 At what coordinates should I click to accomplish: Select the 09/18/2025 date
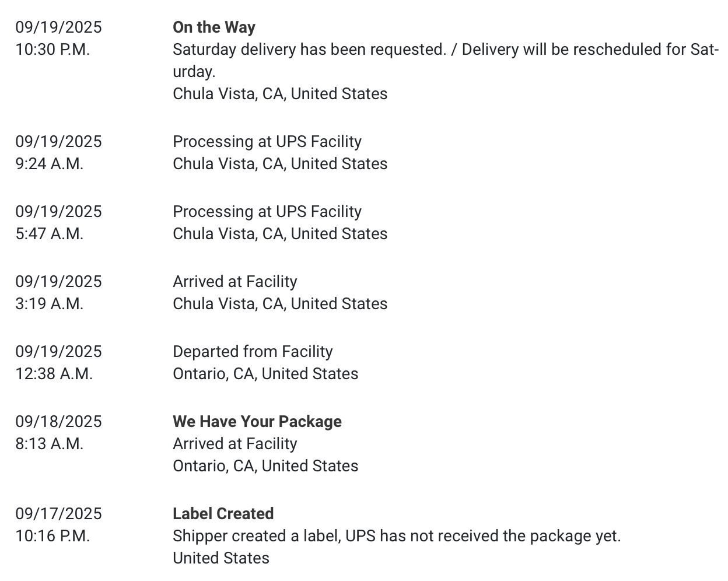(58, 422)
